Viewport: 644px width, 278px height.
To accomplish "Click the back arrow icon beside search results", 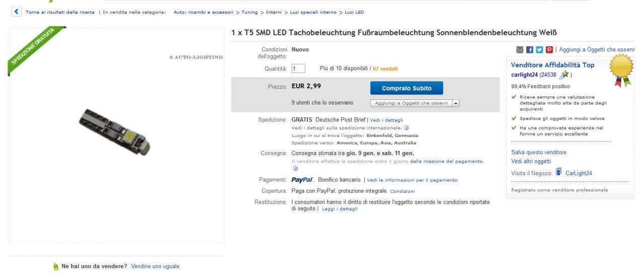I will coord(17,12).
